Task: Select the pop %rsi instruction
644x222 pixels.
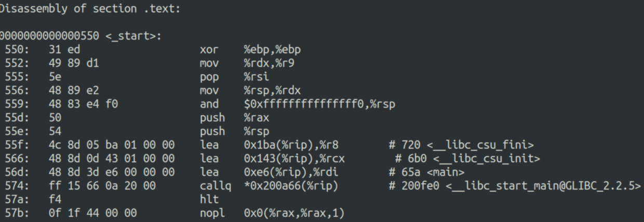Action: point(232,77)
